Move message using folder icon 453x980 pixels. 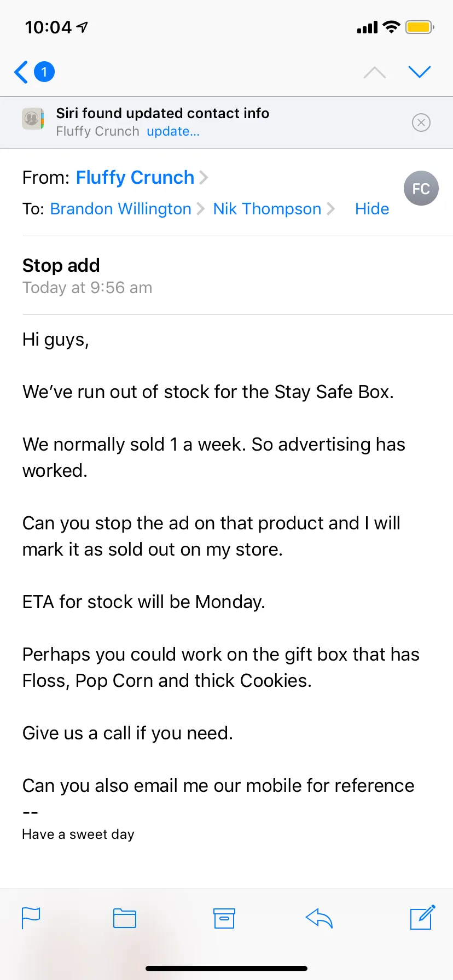[x=125, y=918]
